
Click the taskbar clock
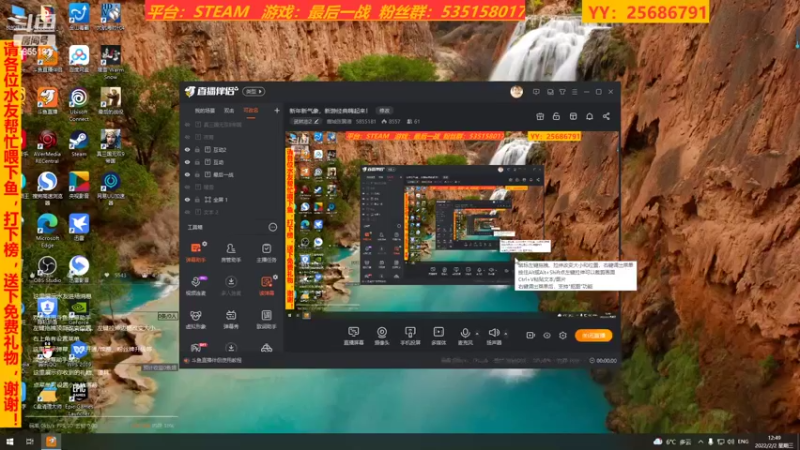774,442
